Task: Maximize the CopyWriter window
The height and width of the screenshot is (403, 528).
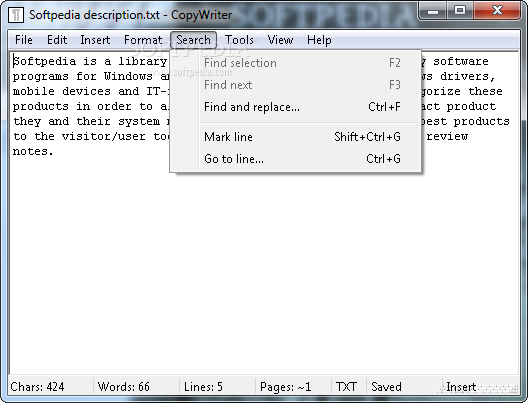Action: pos(460,11)
